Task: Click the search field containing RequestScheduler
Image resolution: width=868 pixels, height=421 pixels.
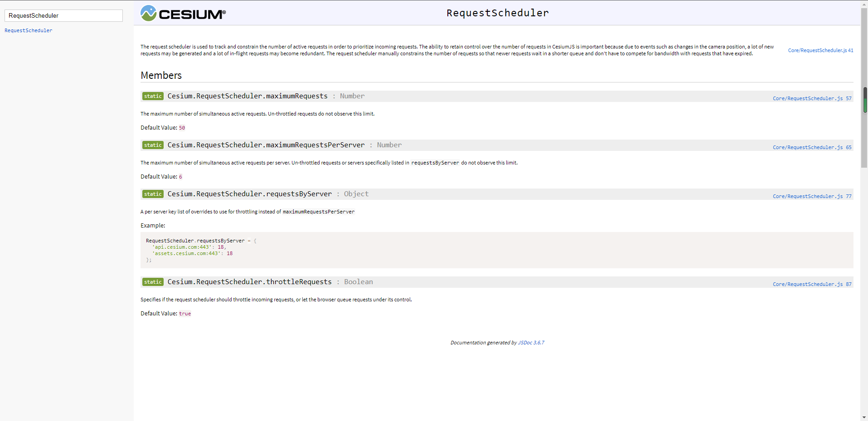Action: click(63, 15)
